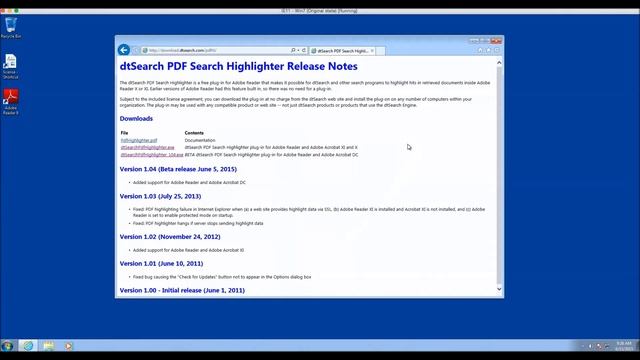Click the search magnifier in the address bar

(x=293, y=50)
